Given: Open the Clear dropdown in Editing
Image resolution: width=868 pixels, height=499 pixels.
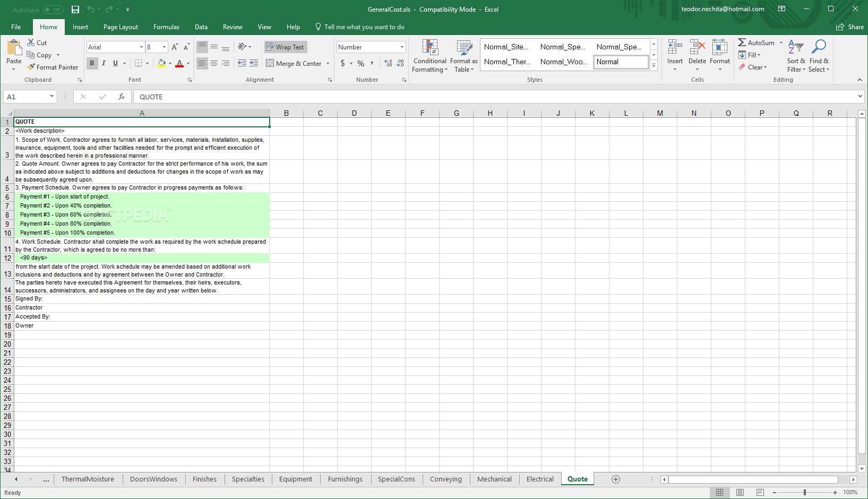Looking at the screenshot, I should (x=753, y=67).
